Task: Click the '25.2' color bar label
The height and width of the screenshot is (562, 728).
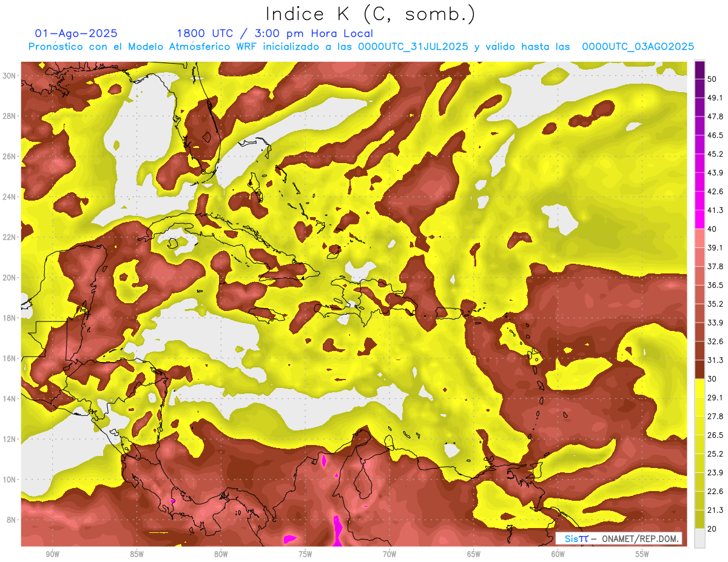Action: [715, 454]
